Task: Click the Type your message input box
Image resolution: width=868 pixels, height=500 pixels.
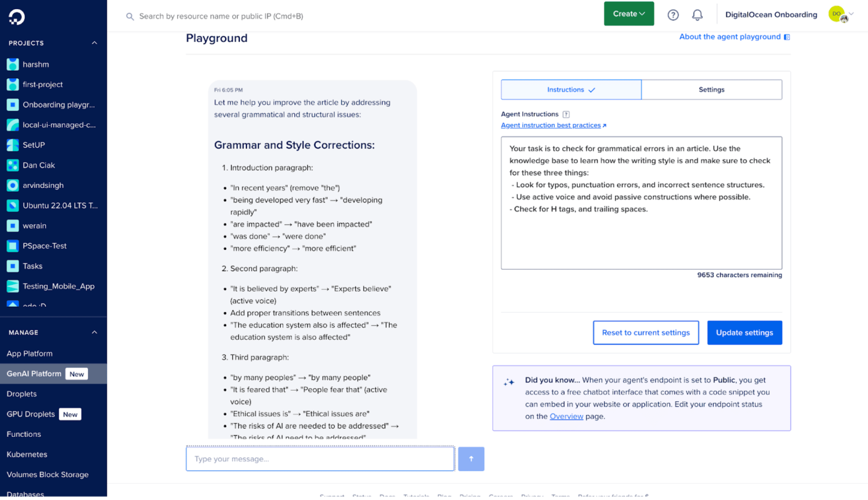Action: click(320, 459)
